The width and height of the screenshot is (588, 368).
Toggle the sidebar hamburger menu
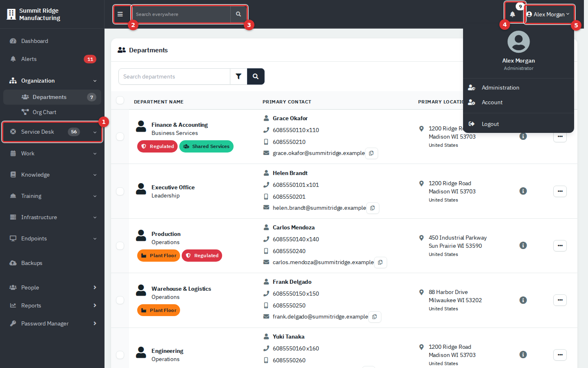coord(120,14)
